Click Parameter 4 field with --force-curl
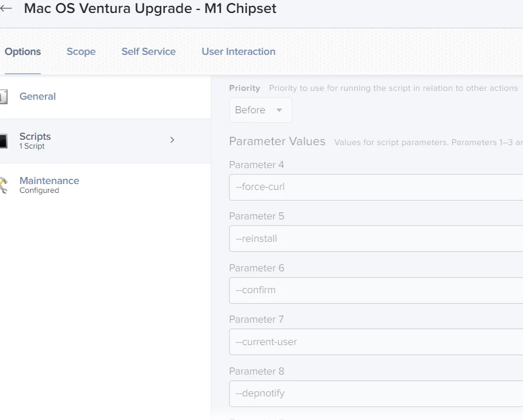 (x=376, y=187)
